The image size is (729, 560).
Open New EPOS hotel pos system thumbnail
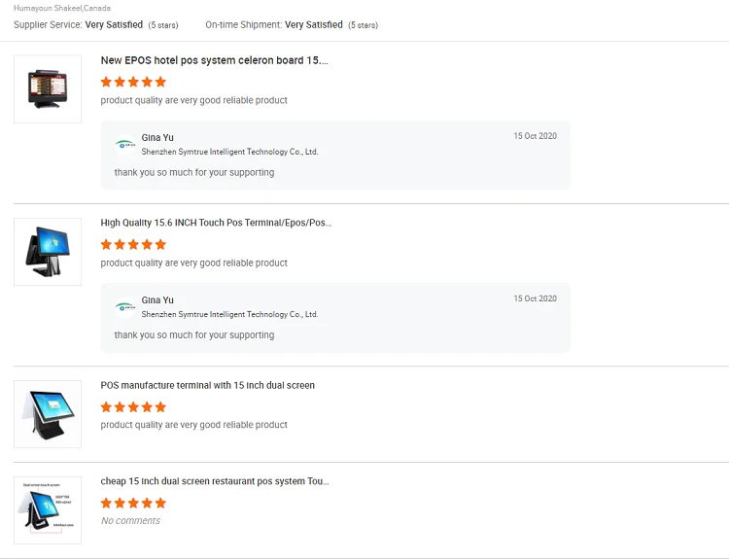coord(48,89)
